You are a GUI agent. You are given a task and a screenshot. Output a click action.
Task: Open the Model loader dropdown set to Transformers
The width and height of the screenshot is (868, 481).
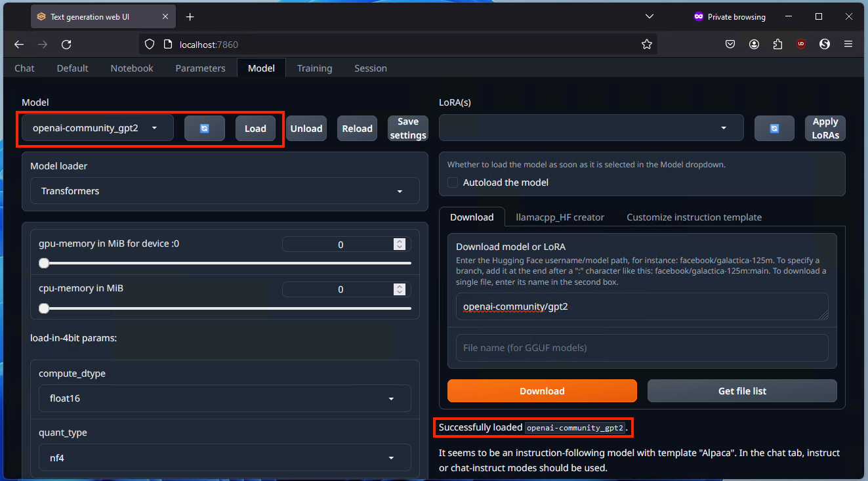(x=225, y=191)
